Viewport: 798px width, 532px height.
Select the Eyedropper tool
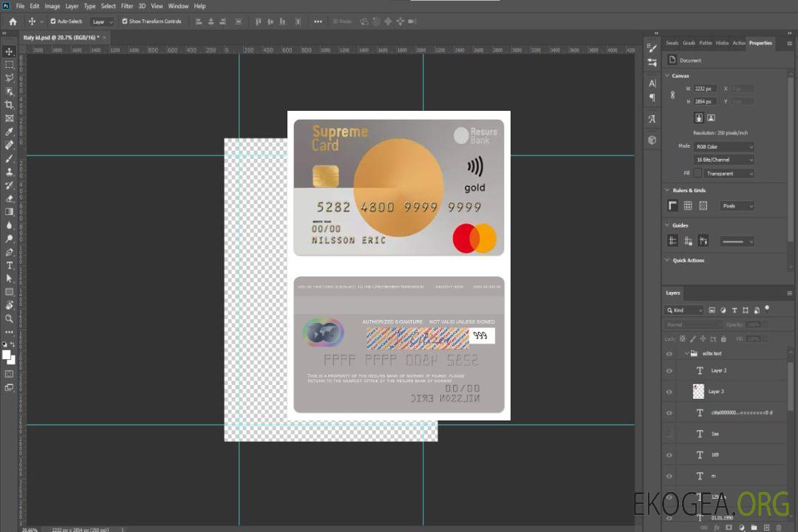[x=9, y=132]
